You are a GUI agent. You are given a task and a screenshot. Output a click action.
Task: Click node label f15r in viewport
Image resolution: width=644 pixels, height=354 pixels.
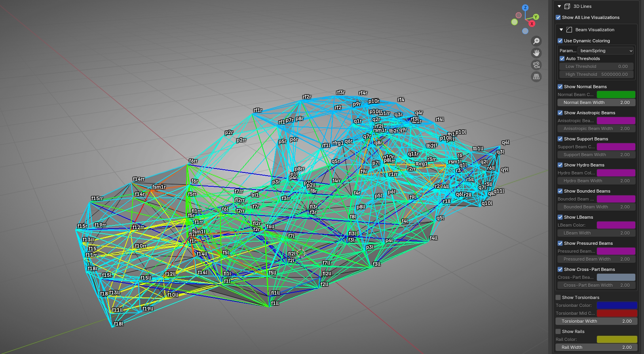[x=82, y=226]
